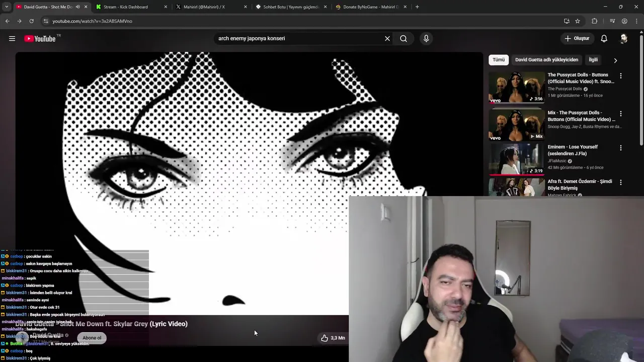The image size is (644, 362).
Task: Open title link Afra ft. Demet Özdemir
Action: click(580, 185)
